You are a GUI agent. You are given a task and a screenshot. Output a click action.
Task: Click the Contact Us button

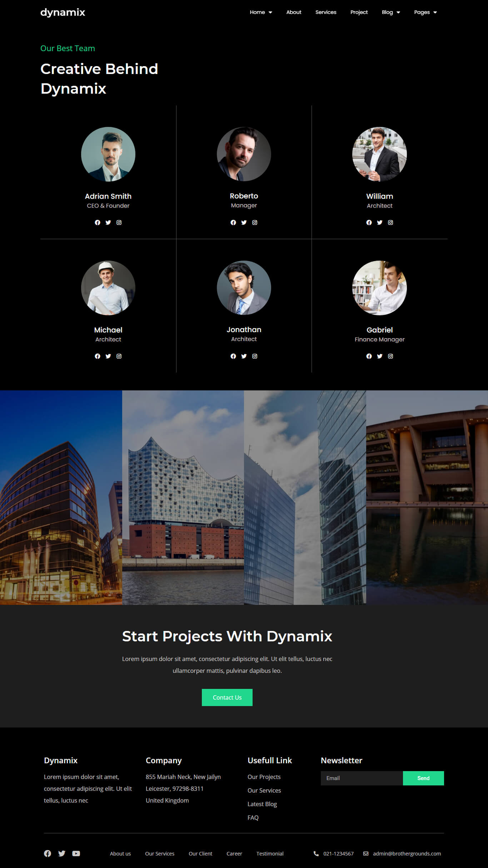click(x=227, y=697)
